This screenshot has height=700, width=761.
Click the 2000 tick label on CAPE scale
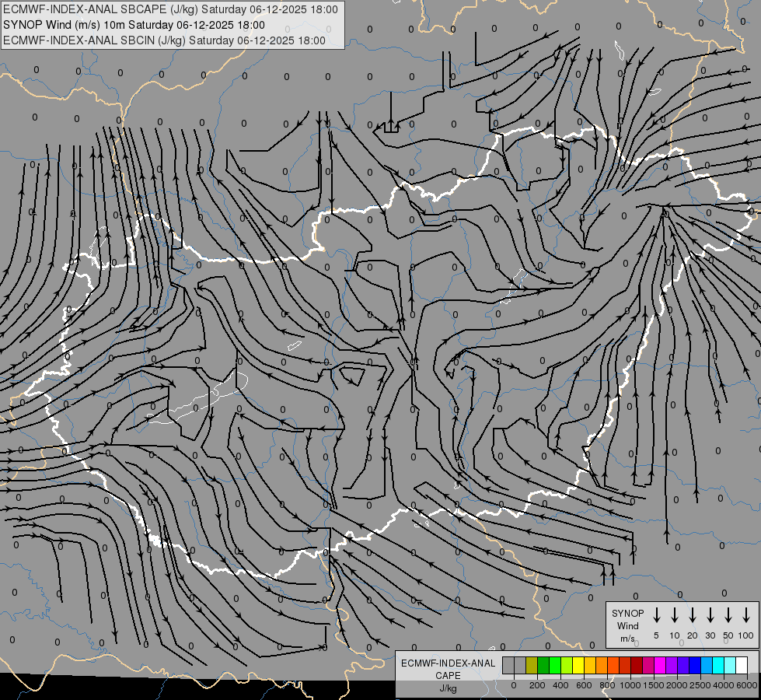[677, 685]
